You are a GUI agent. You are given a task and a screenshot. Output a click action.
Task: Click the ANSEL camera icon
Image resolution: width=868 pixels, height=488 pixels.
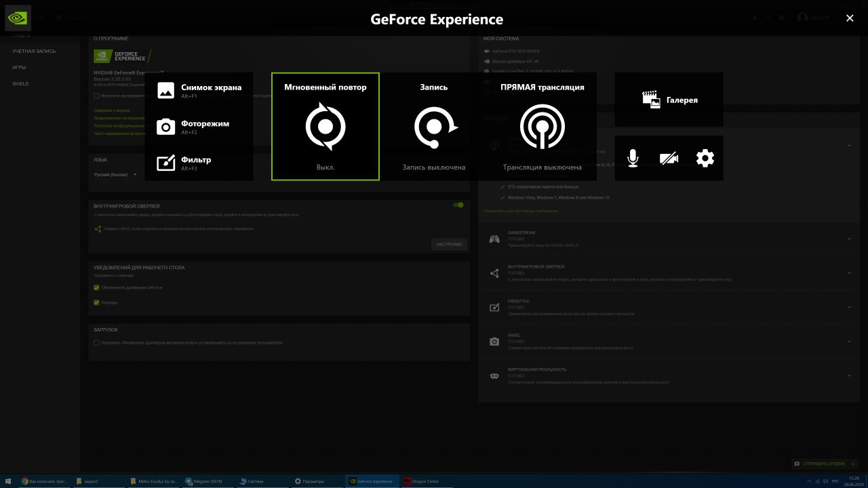tap(494, 342)
